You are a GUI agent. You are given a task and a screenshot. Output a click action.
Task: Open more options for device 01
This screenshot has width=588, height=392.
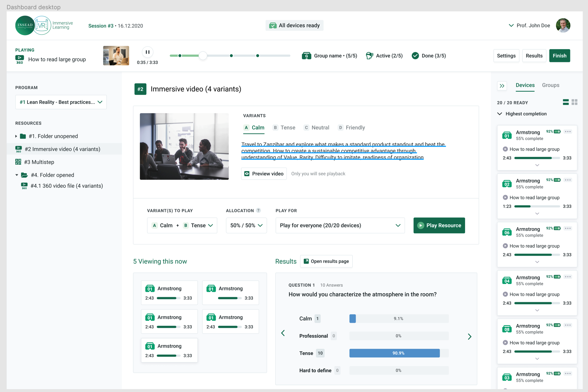pos(568,132)
